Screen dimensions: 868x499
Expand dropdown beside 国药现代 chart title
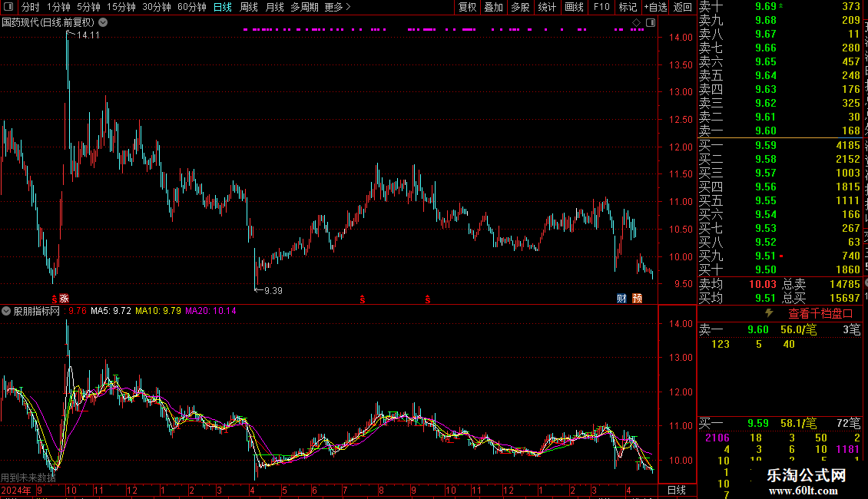(x=103, y=22)
